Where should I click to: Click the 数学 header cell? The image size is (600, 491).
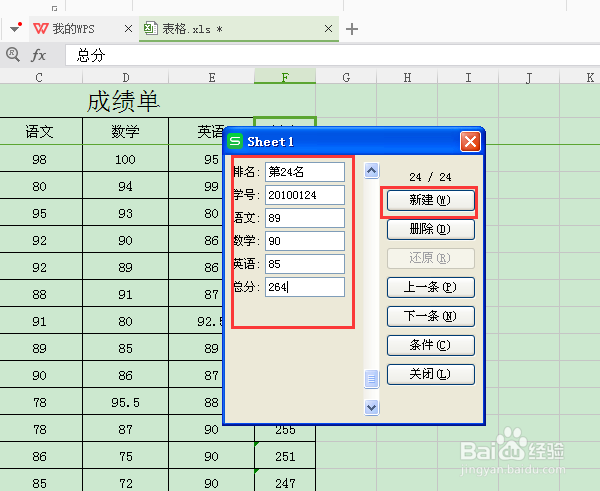pyautogui.click(x=126, y=132)
